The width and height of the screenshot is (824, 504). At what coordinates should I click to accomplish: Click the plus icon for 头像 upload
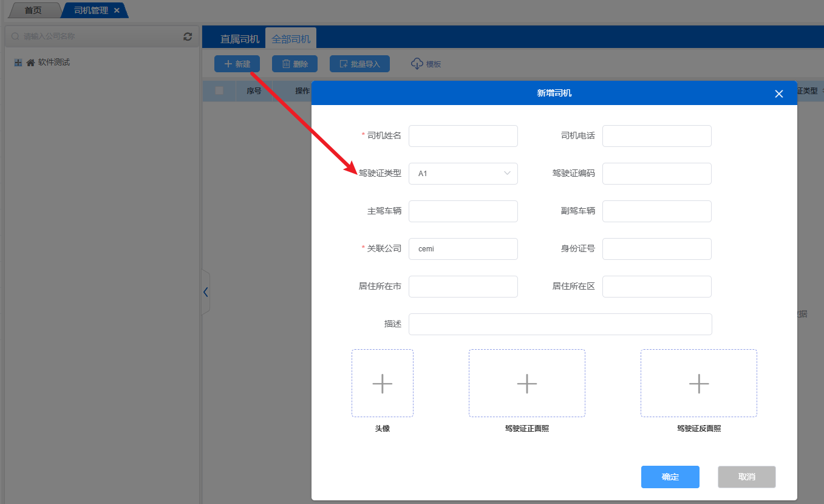click(x=382, y=384)
